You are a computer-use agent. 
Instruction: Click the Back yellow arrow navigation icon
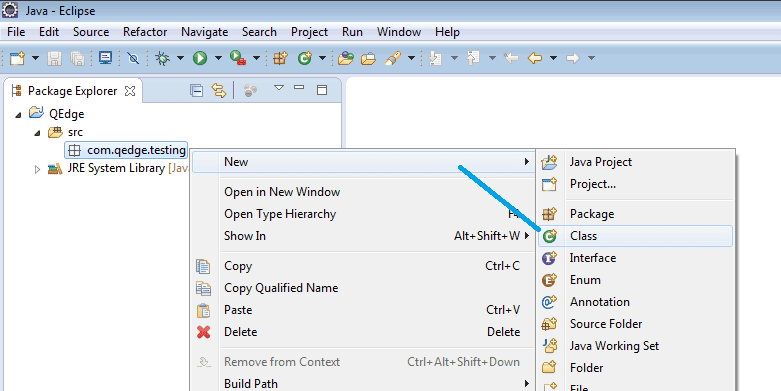point(535,58)
